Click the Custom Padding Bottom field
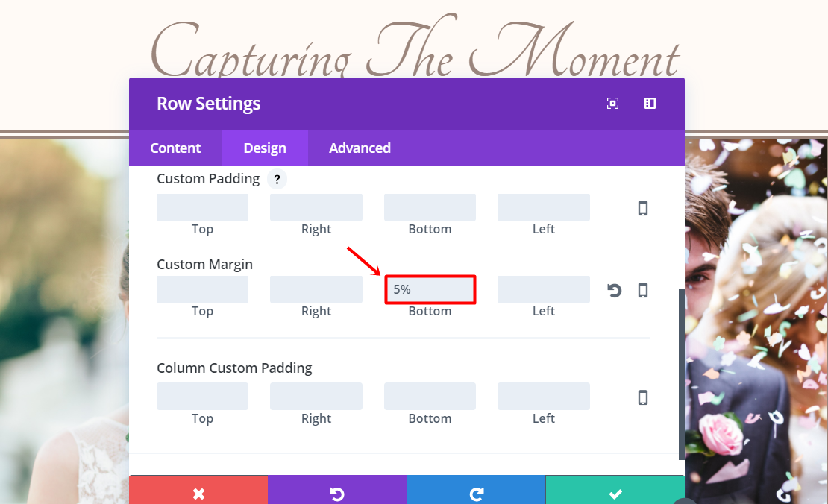The height and width of the screenshot is (504, 828). [x=430, y=208]
